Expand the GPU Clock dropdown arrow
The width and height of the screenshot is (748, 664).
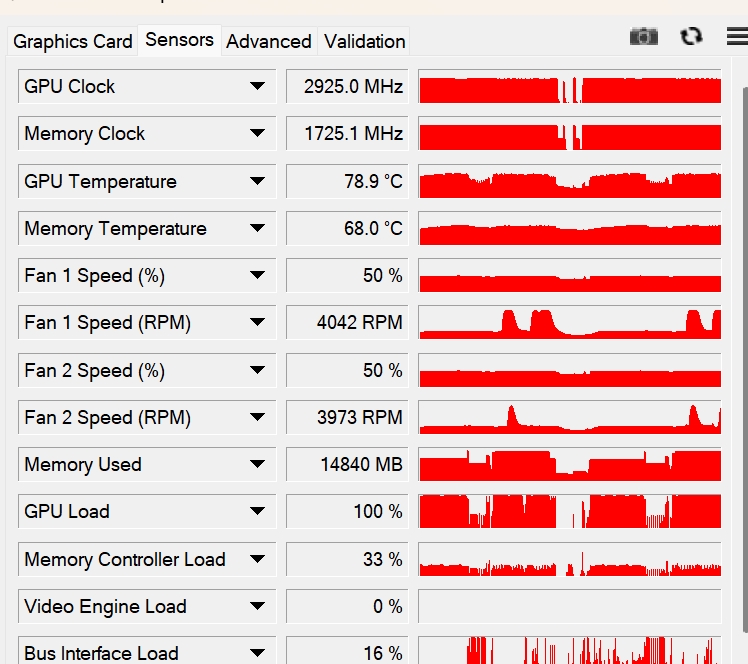[x=257, y=87]
